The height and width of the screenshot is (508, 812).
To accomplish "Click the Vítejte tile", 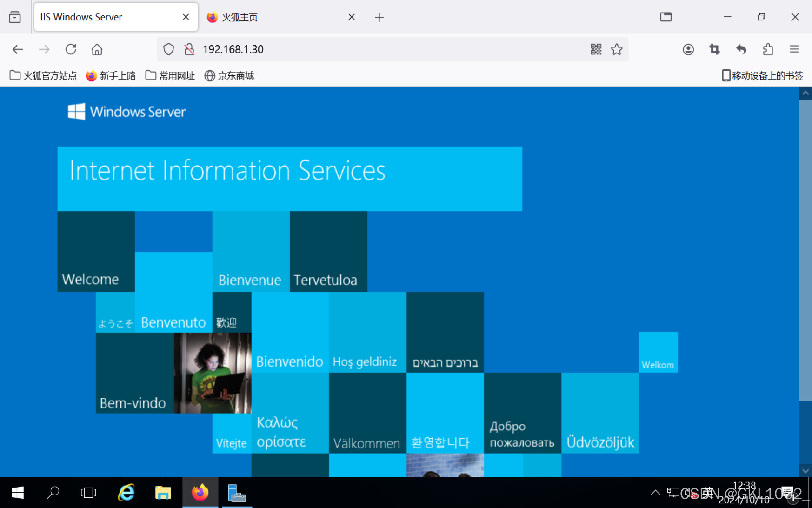I will click(232, 433).
